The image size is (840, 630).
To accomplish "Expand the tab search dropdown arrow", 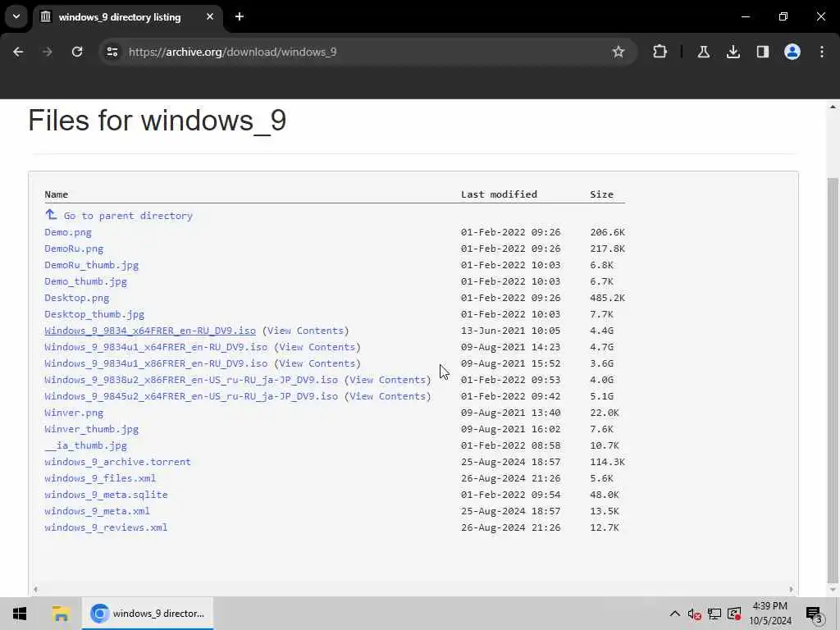I will pyautogui.click(x=16, y=16).
